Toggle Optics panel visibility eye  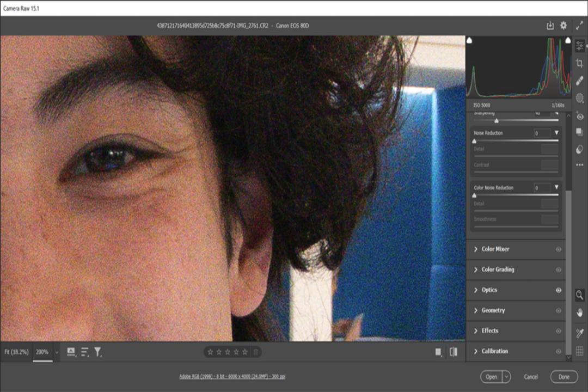559,290
